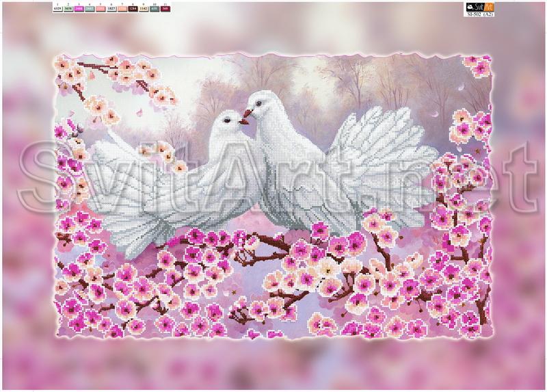Select the pale green swatch 3658
Screen dimensions: 547x392
tap(69, 8)
